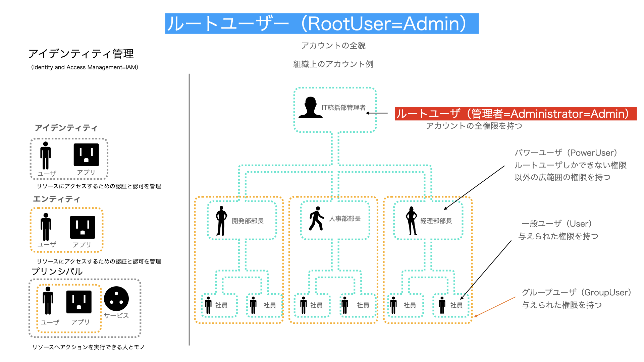Click the 人事部部長 label
Screen dimensions: 644x362
[x=345, y=219]
